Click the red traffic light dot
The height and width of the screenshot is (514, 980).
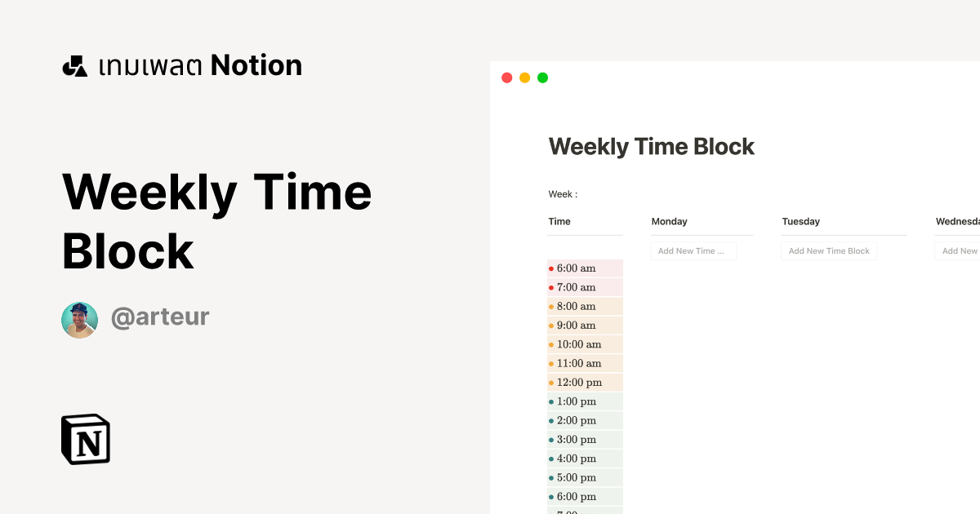506,78
